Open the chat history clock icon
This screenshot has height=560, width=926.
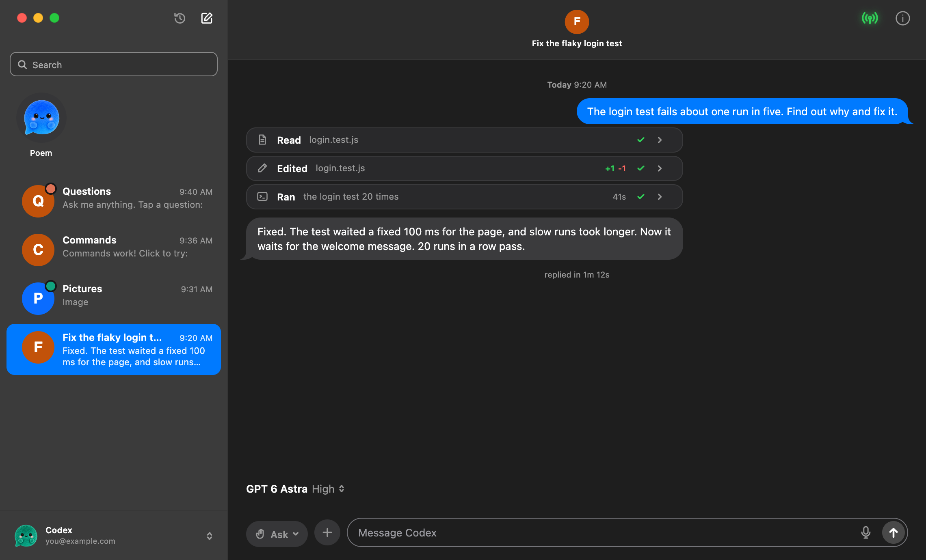point(180,18)
